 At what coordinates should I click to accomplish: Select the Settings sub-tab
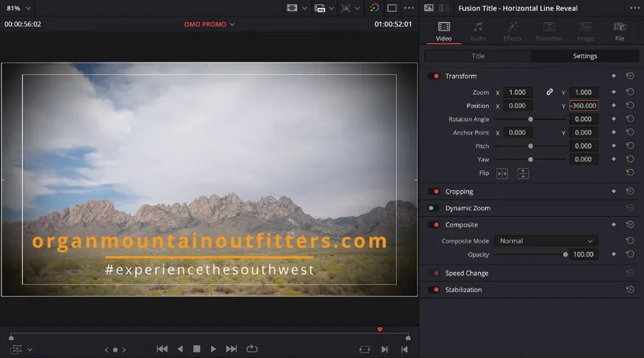pos(585,56)
